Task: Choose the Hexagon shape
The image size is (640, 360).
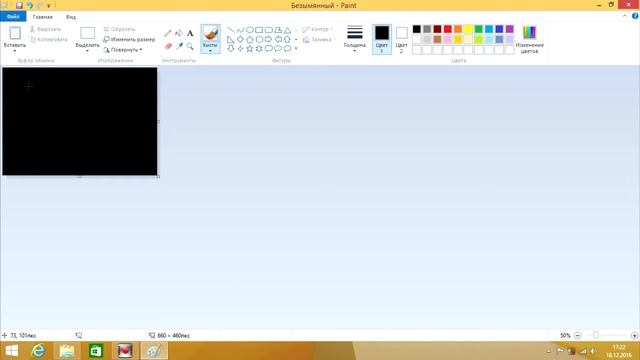Action: click(x=259, y=40)
